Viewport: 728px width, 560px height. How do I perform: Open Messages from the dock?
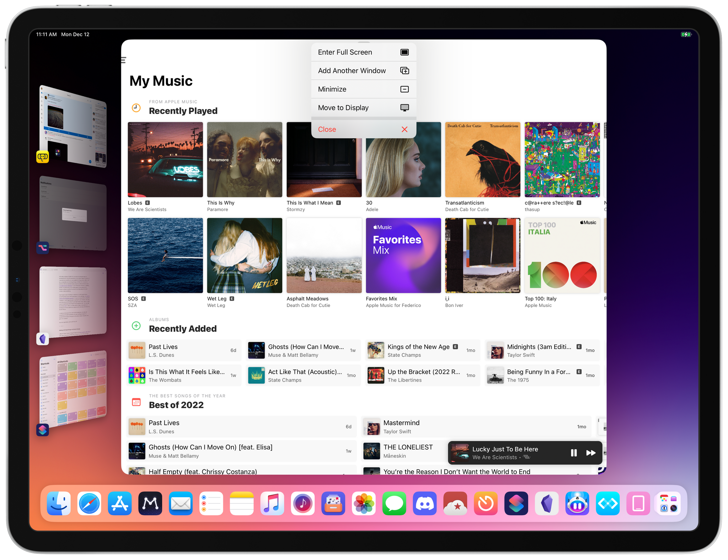(394, 503)
